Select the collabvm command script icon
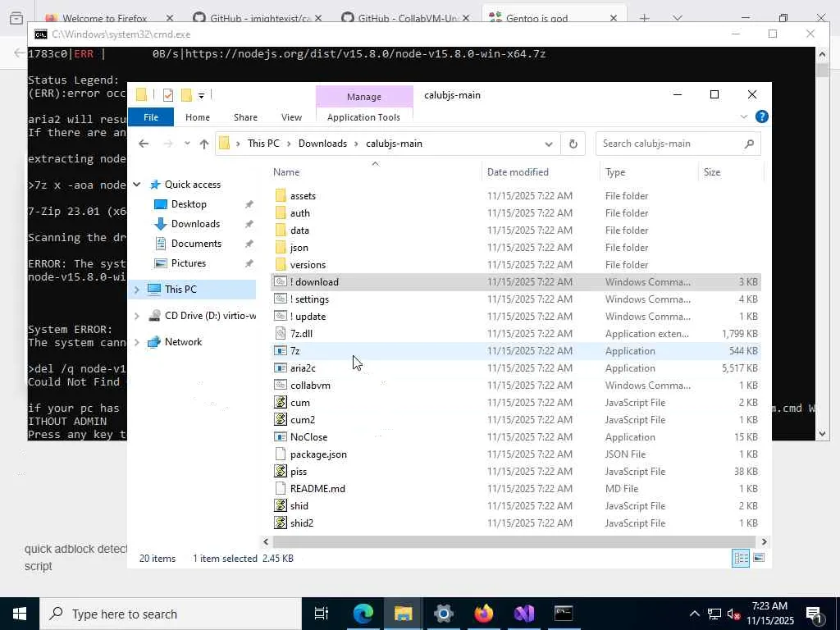Screen dimensions: 840x630 click(281, 385)
